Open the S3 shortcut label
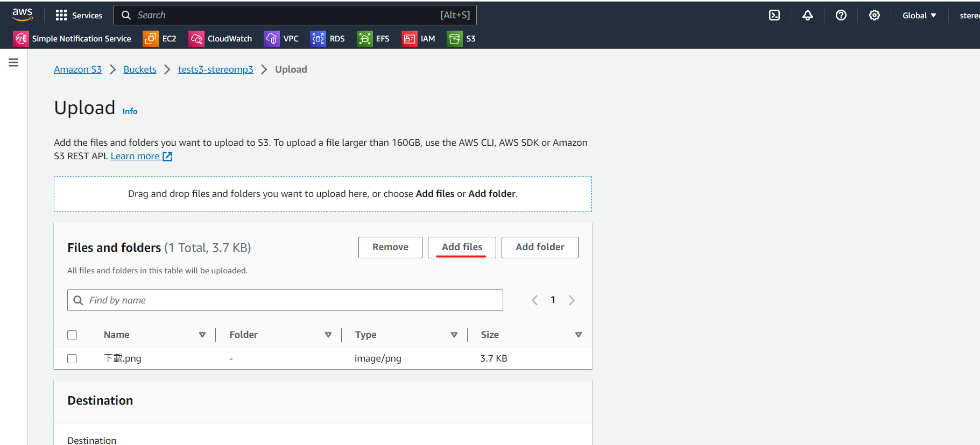 tap(471, 39)
